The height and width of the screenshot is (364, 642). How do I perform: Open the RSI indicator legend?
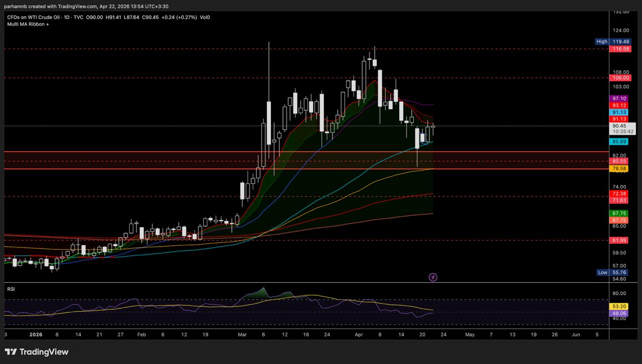pos(11,289)
